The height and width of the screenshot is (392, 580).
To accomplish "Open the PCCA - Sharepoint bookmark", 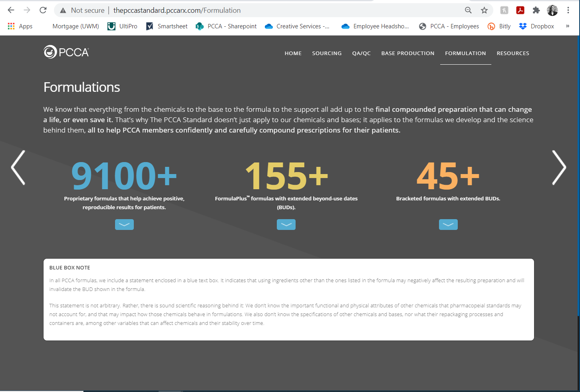I will pyautogui.click(x=226, y=26).
